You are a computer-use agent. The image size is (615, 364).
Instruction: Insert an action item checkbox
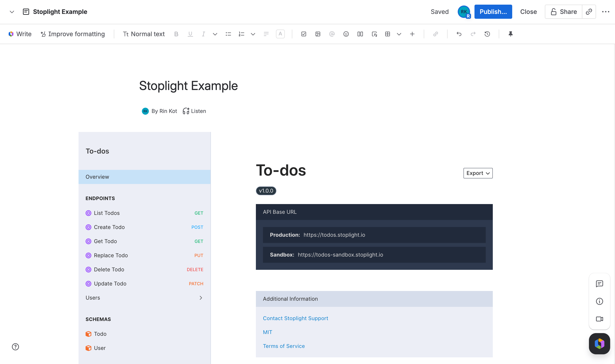[304, 34]
